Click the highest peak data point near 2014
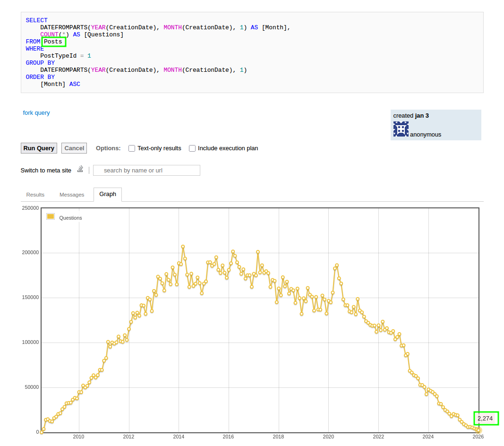Image resolution: width=504 pixels, height=446 pixels. (183, 247)
